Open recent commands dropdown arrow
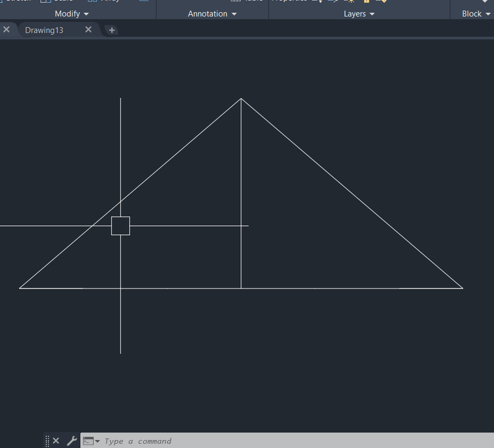Image resolution: width=494 pixels, height=448 pixels. [x=96, y=441]
